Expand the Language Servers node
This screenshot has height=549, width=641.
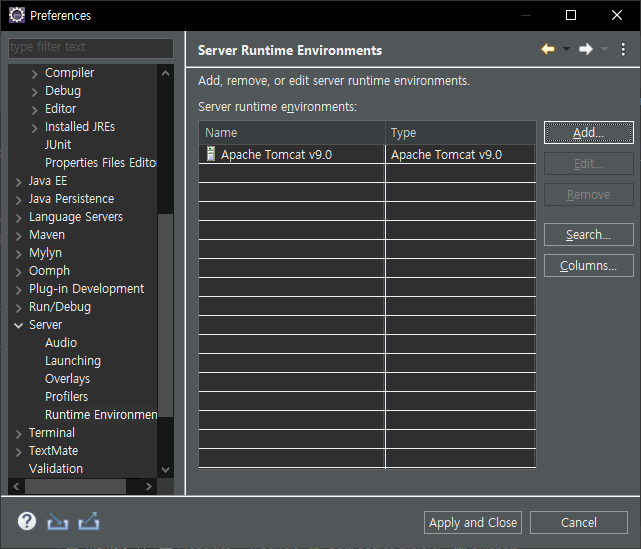coord(18,217)
